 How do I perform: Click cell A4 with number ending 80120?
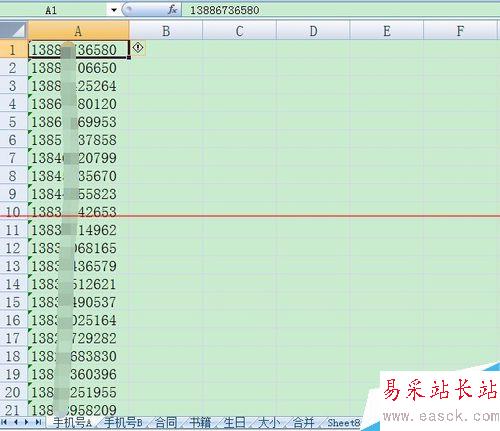pos(78,104)
